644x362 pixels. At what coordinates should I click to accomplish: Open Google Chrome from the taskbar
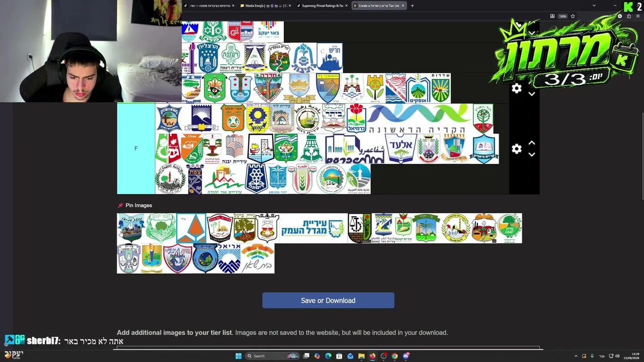(x=394, y=356)
